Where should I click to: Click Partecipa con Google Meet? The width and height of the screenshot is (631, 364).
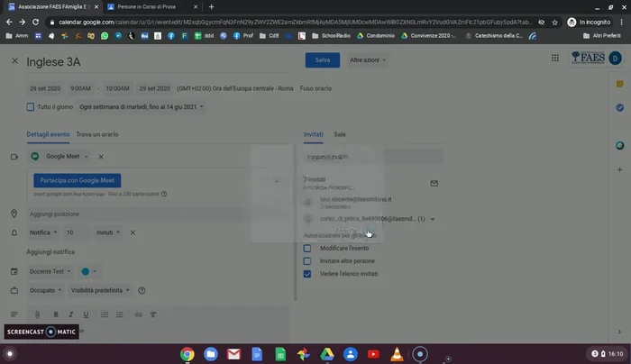click(x=79, y=180)
